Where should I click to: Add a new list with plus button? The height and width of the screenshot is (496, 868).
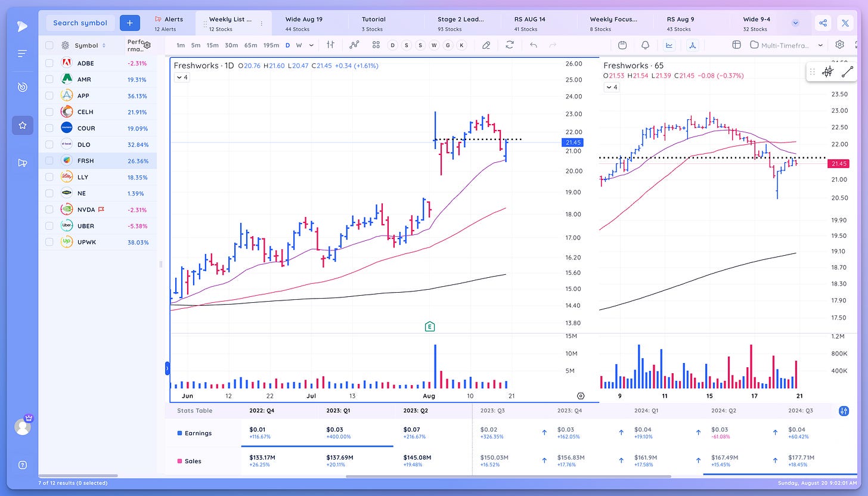point(130,23)
